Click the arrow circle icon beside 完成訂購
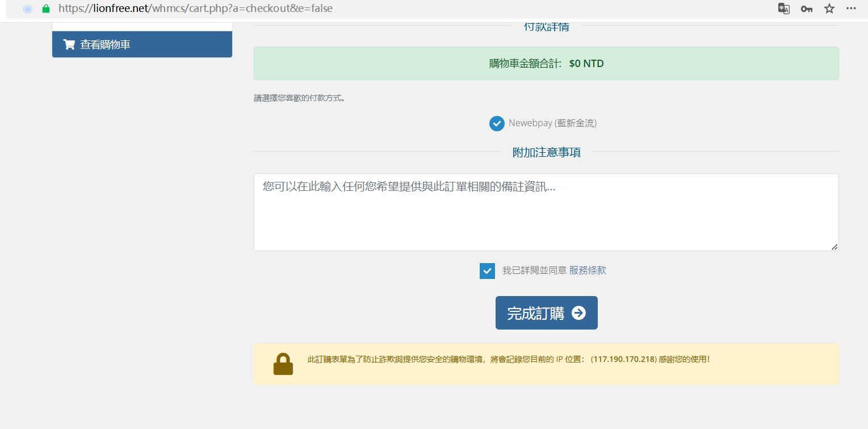Viewport: 868px width, 429px height. [578, 313]
